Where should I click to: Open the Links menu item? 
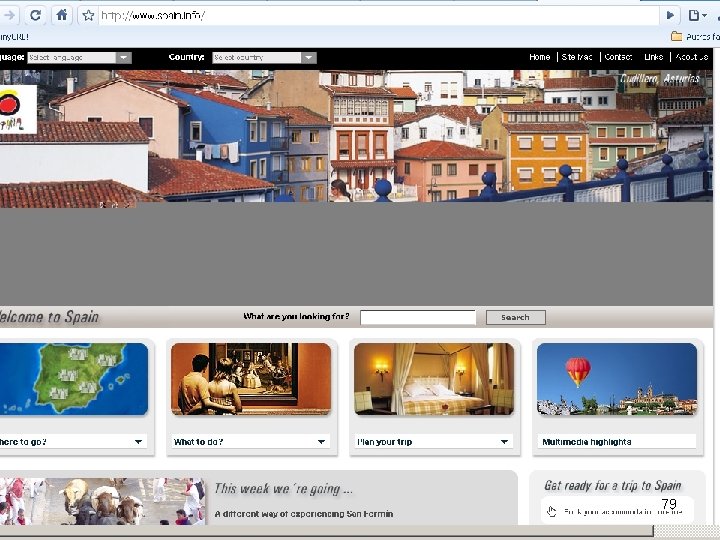click(653, 57)
